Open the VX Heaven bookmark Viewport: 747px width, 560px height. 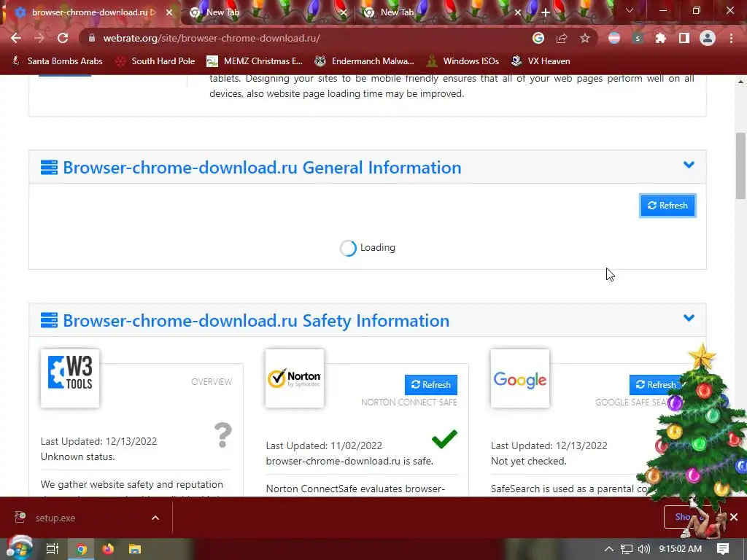point(541,61)
